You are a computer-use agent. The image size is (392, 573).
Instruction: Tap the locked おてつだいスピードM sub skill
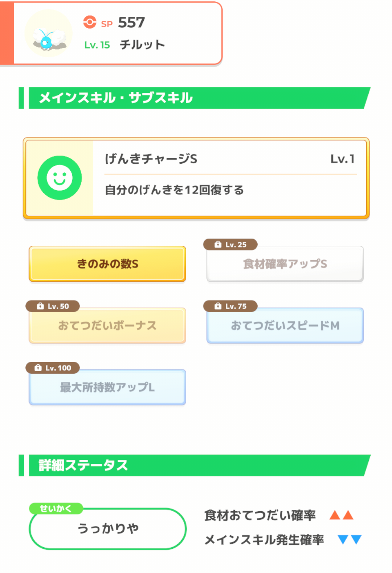tap(285, 326)
